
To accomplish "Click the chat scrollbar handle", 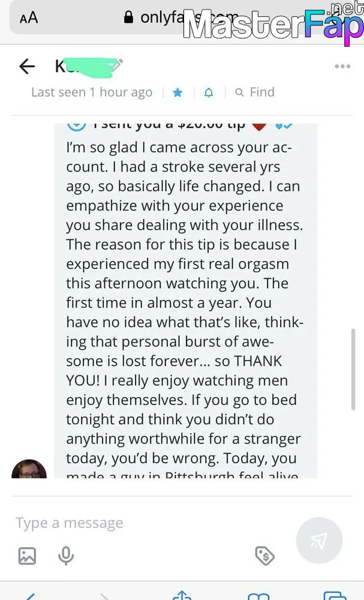I will (x=353, y=369).
